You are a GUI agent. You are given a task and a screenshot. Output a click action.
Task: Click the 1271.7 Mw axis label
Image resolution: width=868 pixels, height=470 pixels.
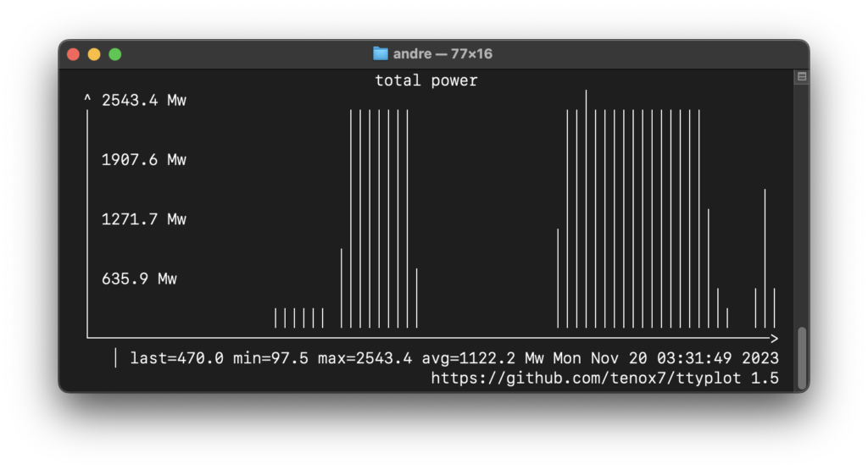(x=143, y=219)
